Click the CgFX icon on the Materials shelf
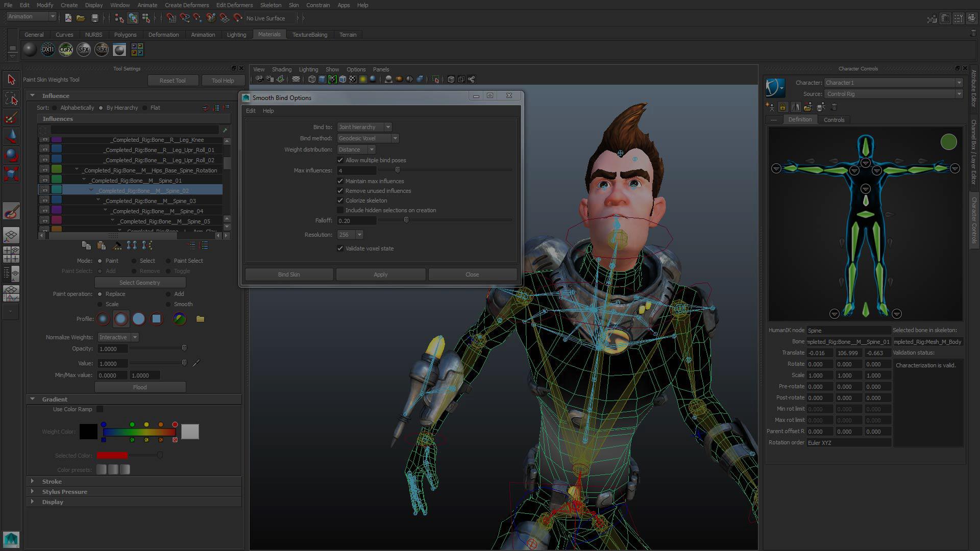The width and height of the screenshot is (980, 551). click(x=66, y=49)
